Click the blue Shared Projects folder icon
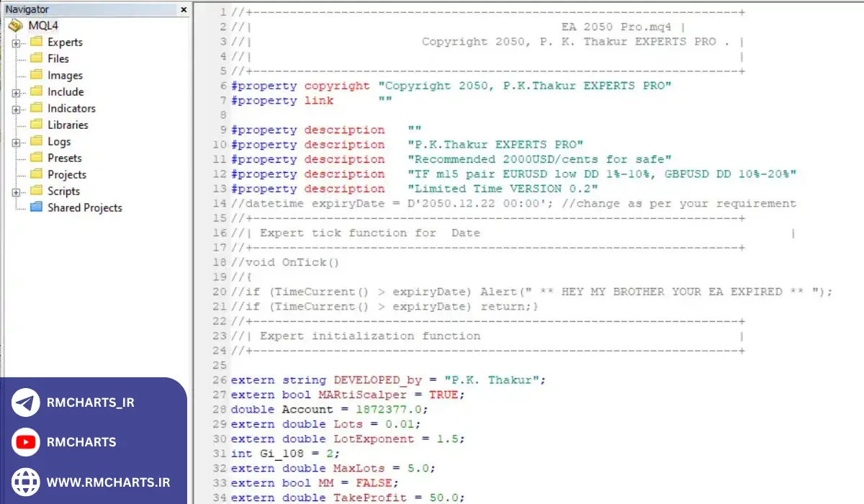 pyautogui.click(x=37, y=207)
